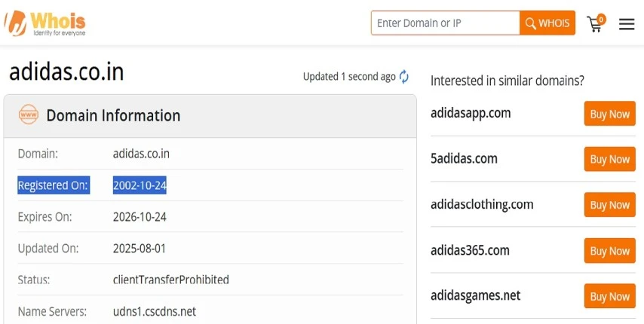Buy Now for adidas365.com
The height and width of the screenshot is (324, 644).
click(x=609, y=251)
